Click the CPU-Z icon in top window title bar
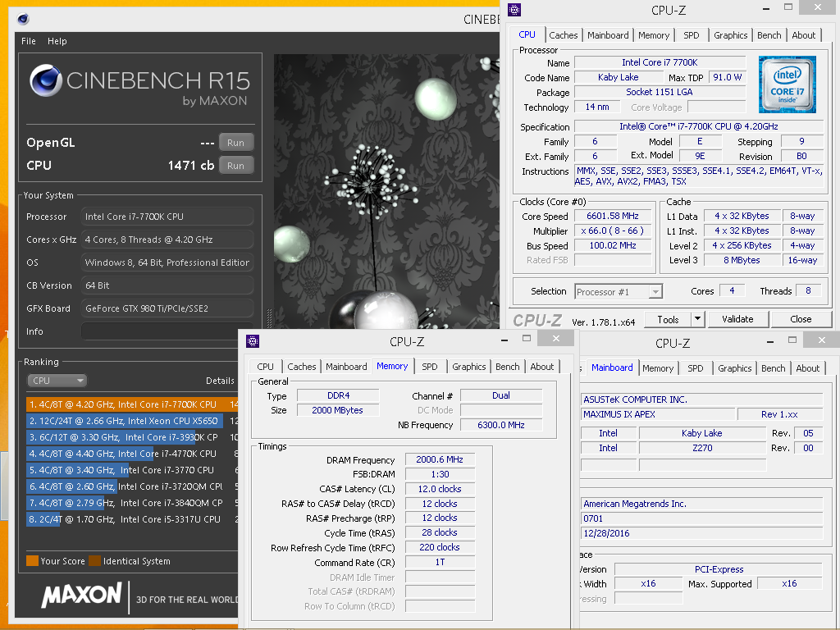 (x=514, y=10)
